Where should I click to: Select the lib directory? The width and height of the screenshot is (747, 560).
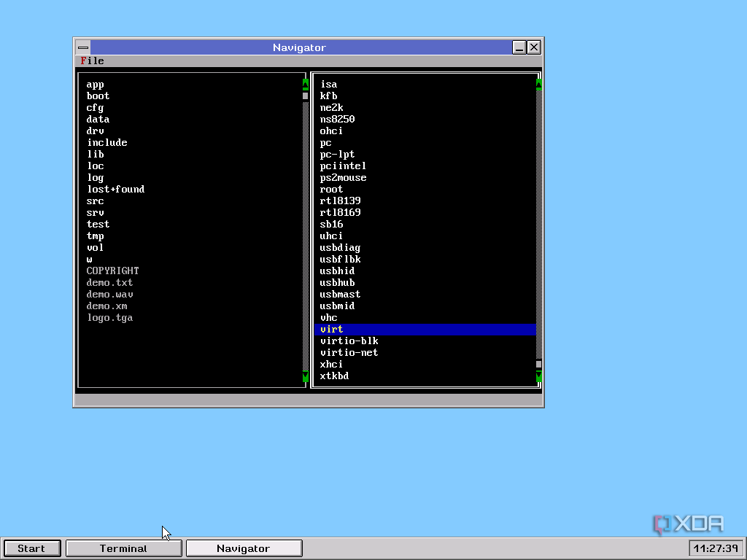pyautogui.click(x=96, y=155)
